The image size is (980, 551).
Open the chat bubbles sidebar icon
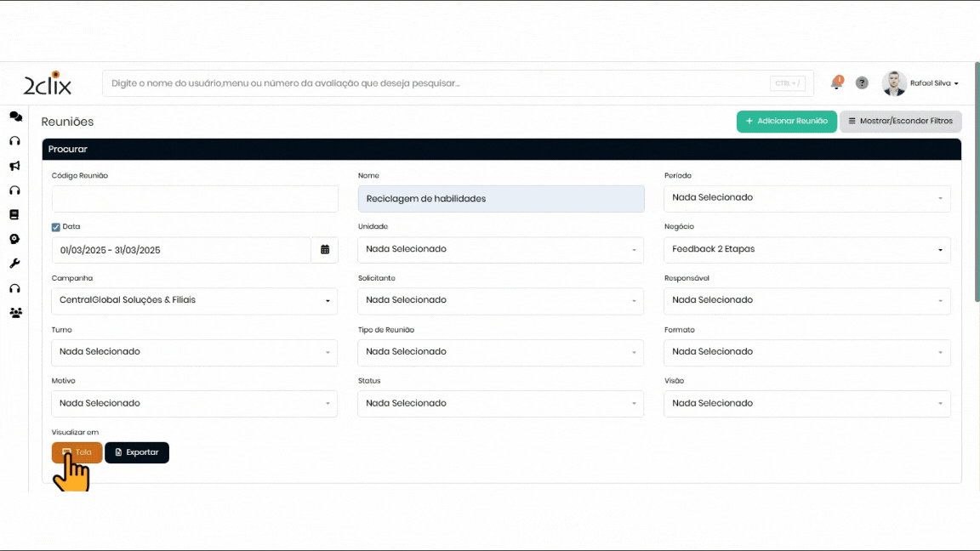point(15,116)
